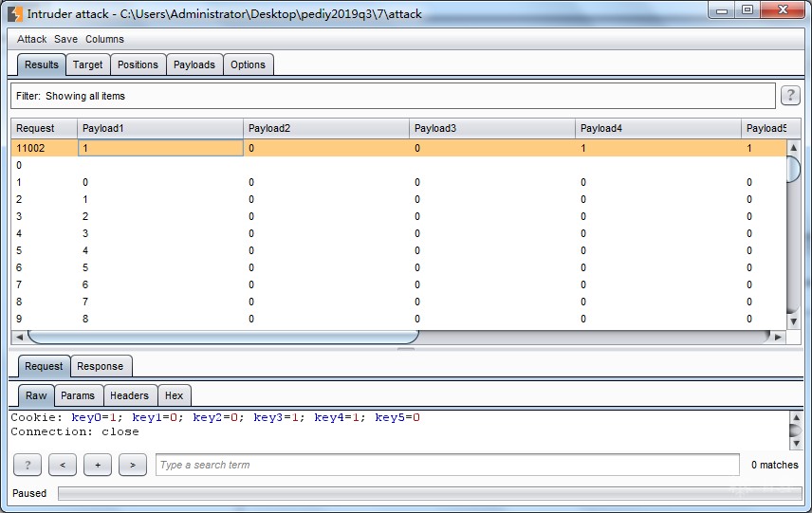Open the Save menu
This screenshot has width=812, height=513.
(x=65, y=39)
